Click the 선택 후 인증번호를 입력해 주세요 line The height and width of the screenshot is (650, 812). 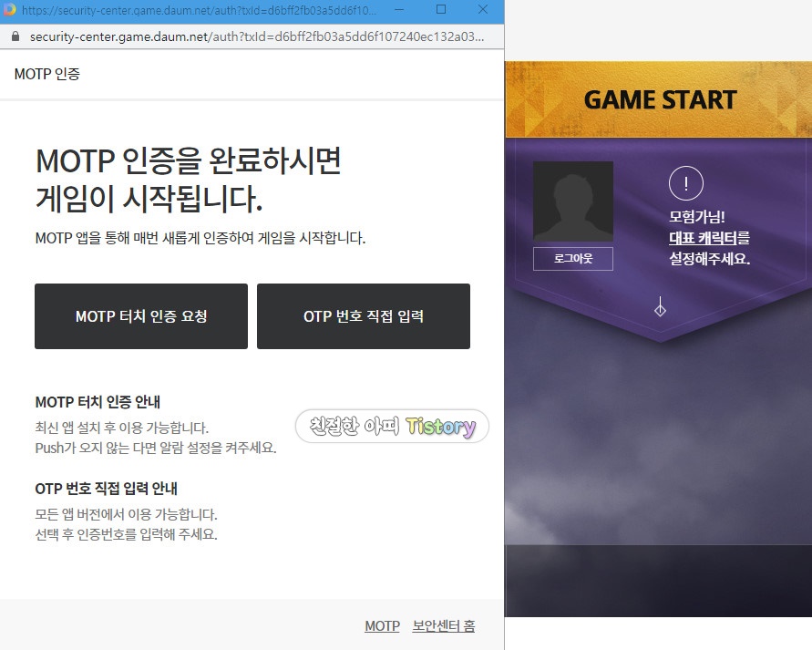click(127, 534)
